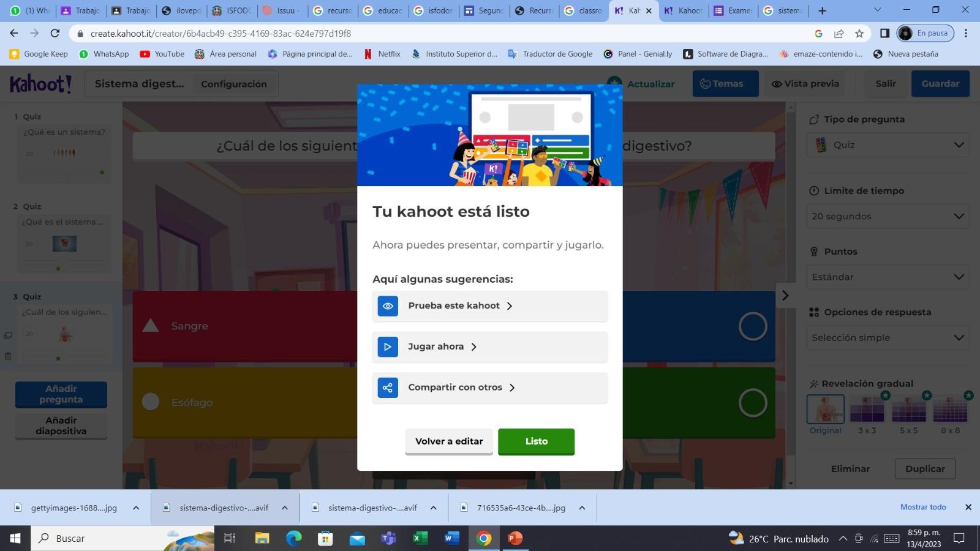The width and height of the screenshot is (980, 551).
Task: Open Excel from taskbar
Action: click(420, 538)
